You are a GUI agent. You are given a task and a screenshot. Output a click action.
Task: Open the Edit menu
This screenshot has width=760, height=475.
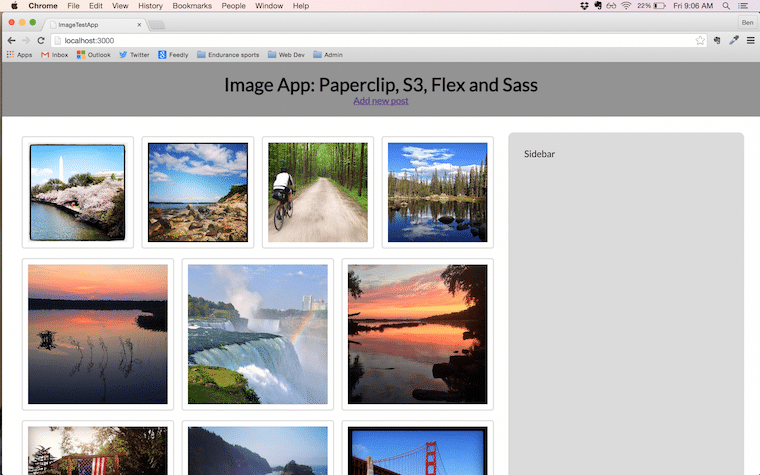[95, 6]
